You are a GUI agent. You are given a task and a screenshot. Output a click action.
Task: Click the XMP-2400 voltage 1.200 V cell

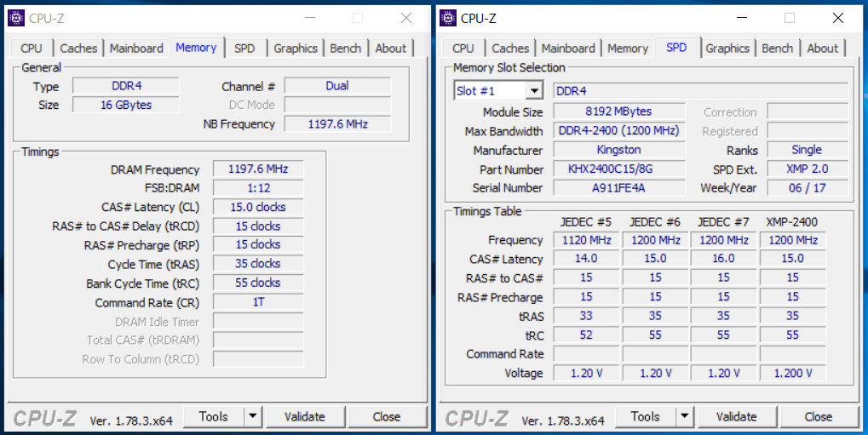[793, 373]
